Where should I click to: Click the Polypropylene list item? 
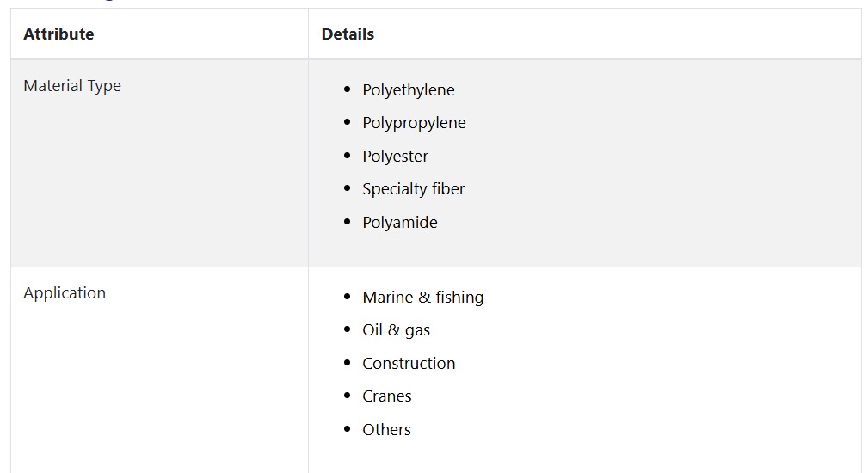tap(414, 123)
